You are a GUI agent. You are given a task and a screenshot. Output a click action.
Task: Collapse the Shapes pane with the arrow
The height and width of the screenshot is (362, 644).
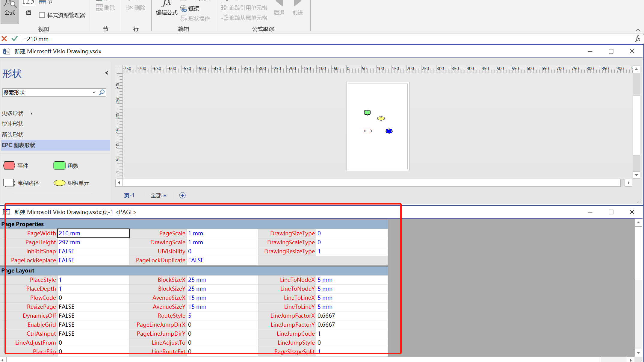pos(107,73)
